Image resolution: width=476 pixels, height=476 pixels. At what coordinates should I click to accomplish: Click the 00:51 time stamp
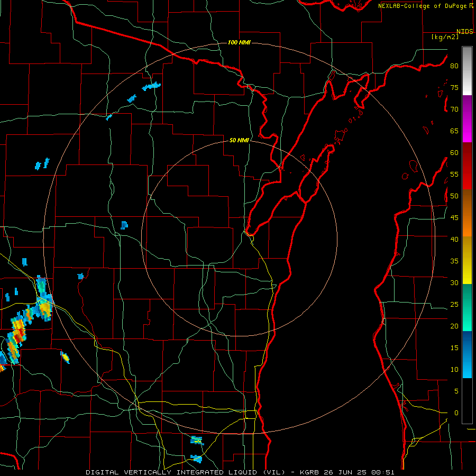point(383,472)
